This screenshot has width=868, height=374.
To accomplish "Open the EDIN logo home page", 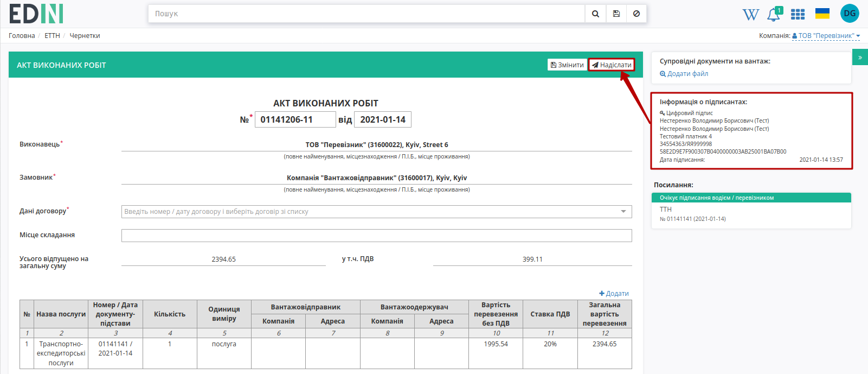I will coord(36,14).
